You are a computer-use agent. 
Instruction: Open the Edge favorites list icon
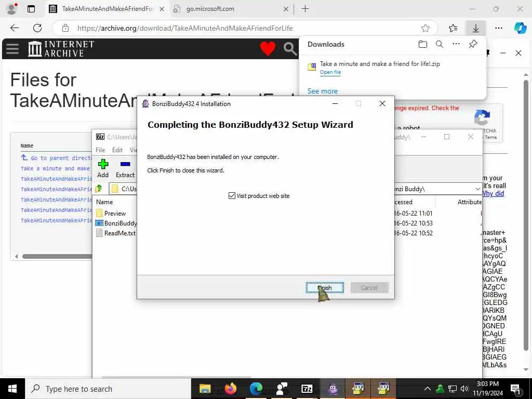(x=453, y=28)
